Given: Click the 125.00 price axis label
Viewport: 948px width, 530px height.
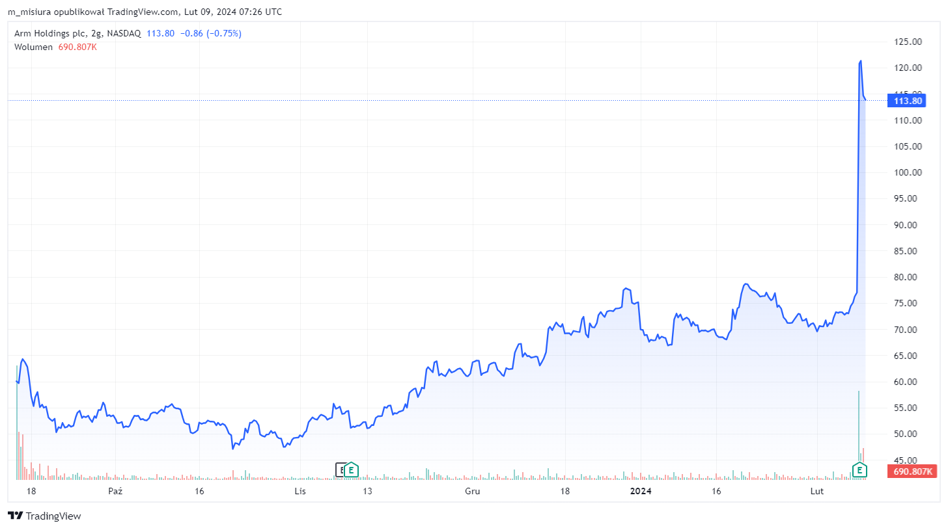Looking at the screenshot, I should pyautogui.click(x=907, y=42).
